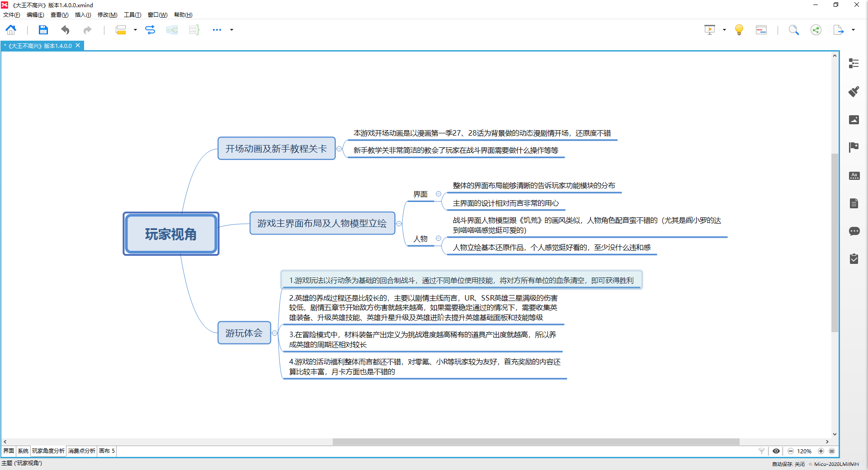Open the 插入(I) menu
The height and width of the screenshot is (470, 868).
click(83, 15)
